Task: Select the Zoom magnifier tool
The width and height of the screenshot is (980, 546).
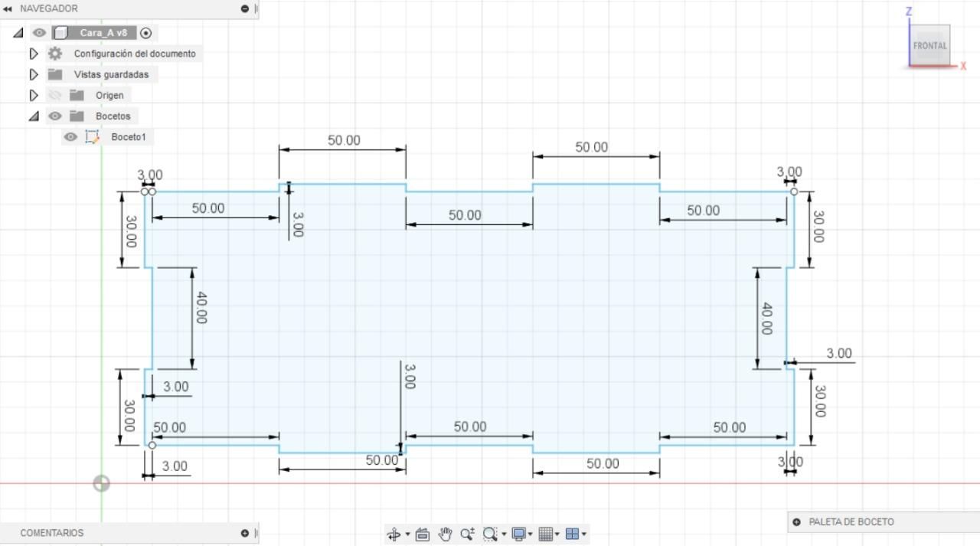Action: click(x=467, y=535)
